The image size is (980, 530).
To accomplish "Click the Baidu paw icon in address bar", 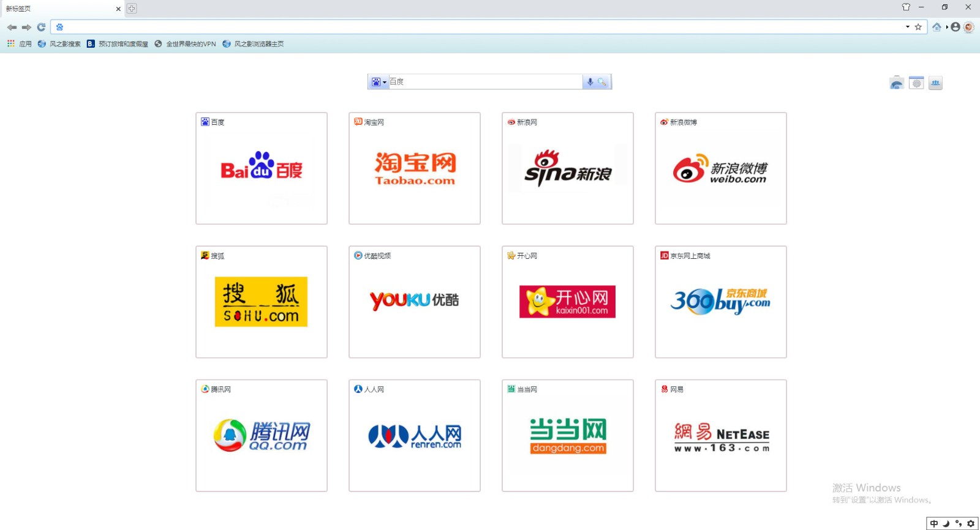I will [x=59, y=27].
